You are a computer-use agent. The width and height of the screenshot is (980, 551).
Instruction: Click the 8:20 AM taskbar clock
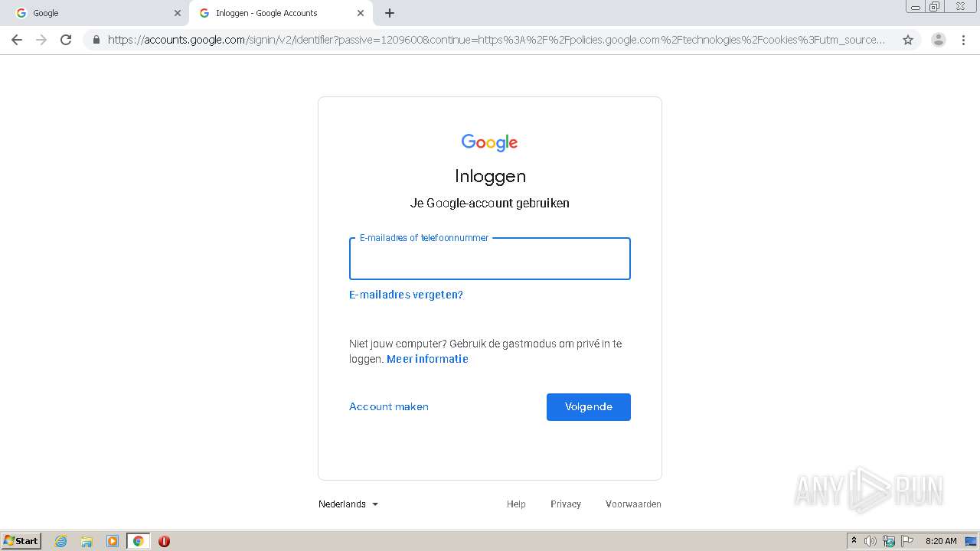pyautogui.click(x=941, y=541)
